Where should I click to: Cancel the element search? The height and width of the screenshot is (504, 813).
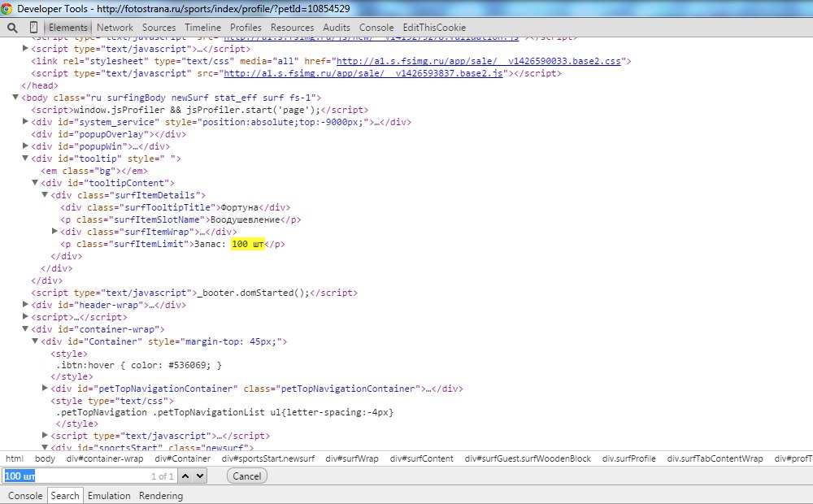247,476
